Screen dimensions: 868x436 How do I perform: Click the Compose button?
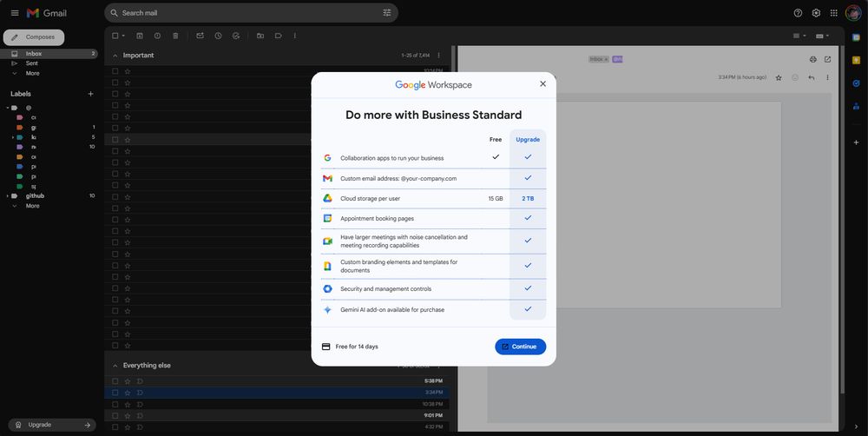pos(34,37)
